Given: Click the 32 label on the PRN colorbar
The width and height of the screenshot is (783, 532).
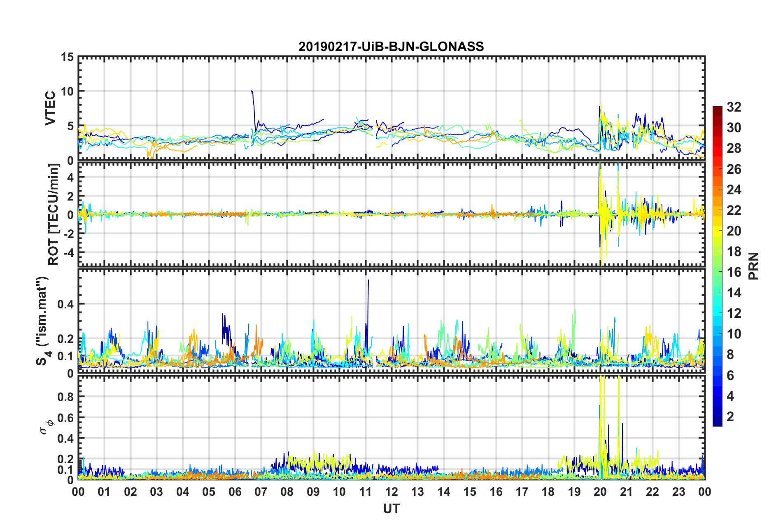Looking at the screenshot, I should [x=734, y=107].
